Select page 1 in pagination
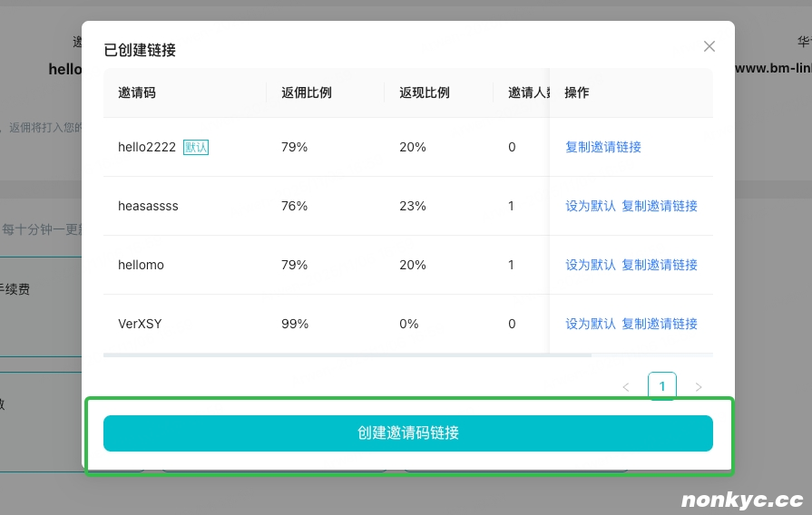 pyautogui.click(x=661, y=386)
